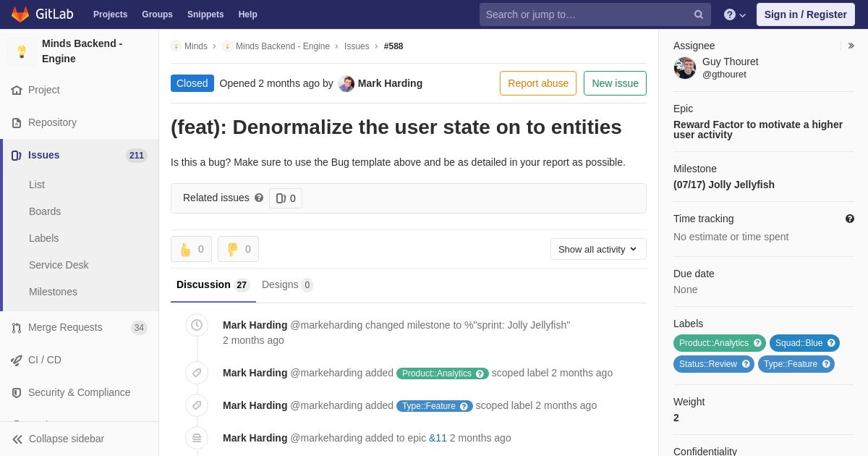
Task: Click the Issues sidebar icon
Action: pos(17,155)
